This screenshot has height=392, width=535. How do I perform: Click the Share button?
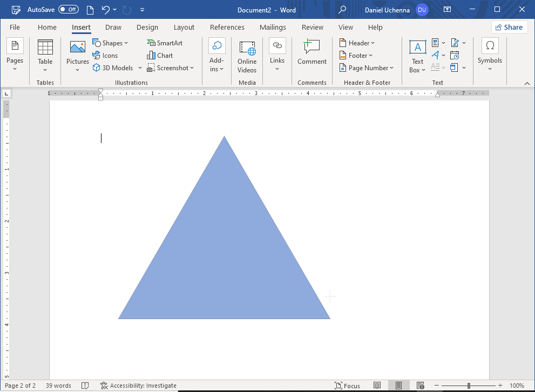(x=509, y=27)
